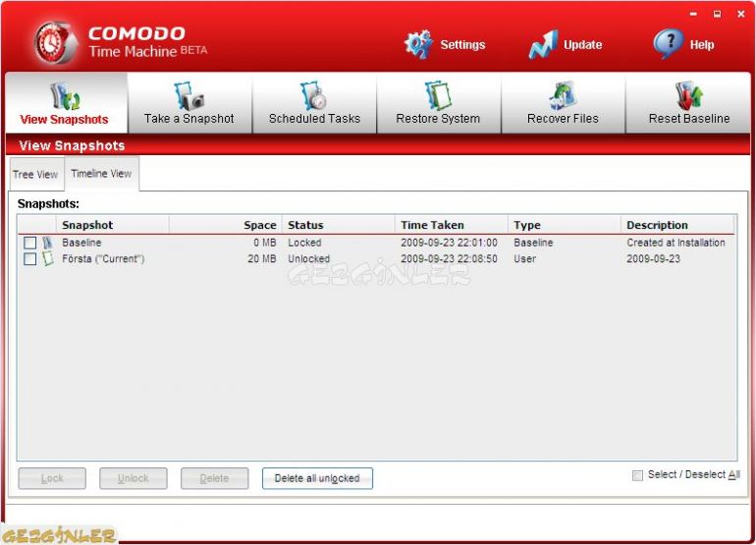Click the 2009-09-23 22:01:00 time cell
756x545 pixels.
click(x=449, y=243)
